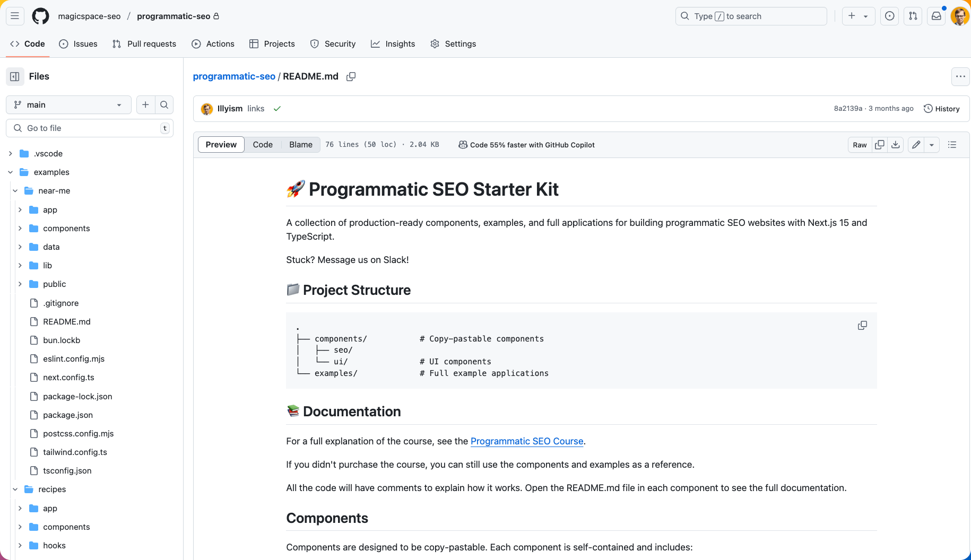The height and width of the screenshot is (560, 971).
Task: Open the magicspace-seo owner page
Action: click(89, 16)
